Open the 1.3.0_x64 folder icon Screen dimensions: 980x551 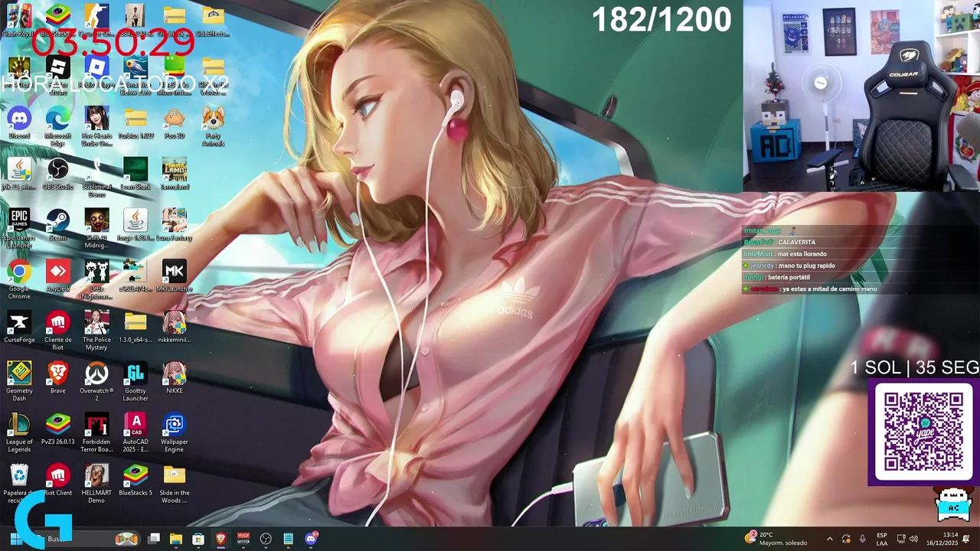pyautogui.click(x=136, y=327)
